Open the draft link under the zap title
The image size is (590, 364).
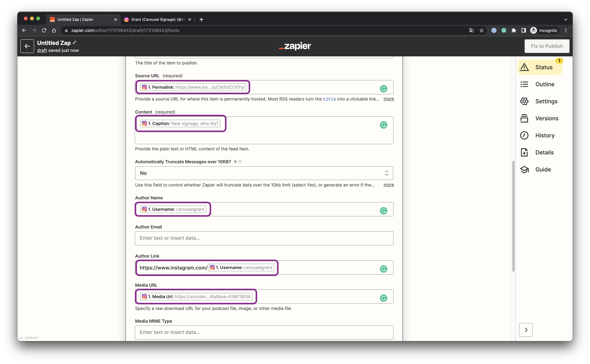pos(42,50)
